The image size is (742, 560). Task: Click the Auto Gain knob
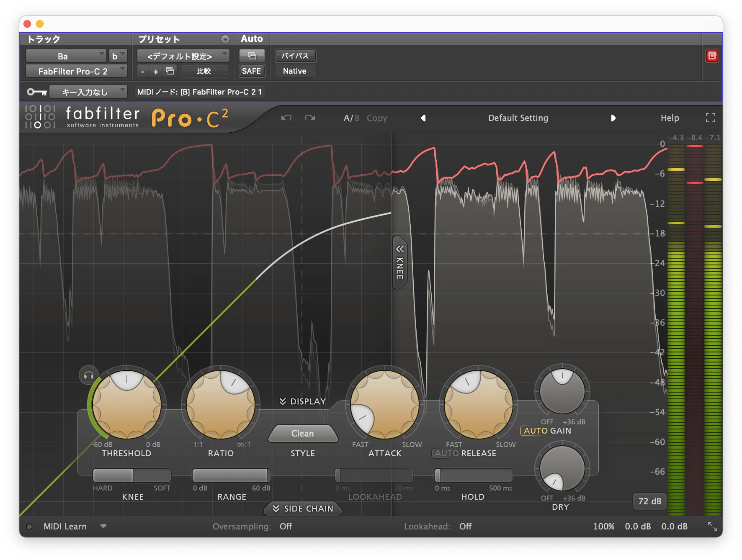tap(562, 391)
